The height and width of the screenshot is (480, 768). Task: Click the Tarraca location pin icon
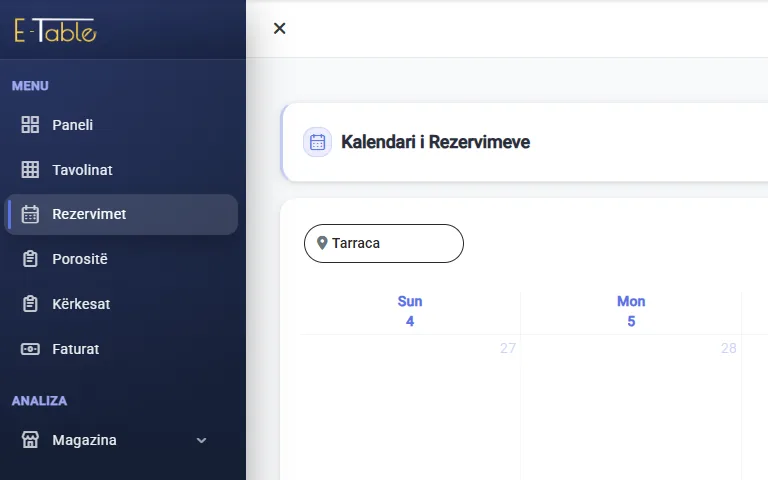point(322,243)
